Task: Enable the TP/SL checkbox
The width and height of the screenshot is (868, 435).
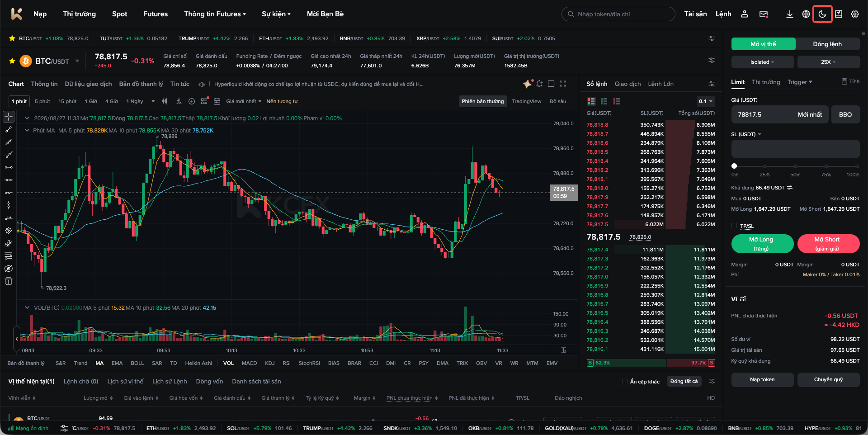Action: click(x=734, y=226)
